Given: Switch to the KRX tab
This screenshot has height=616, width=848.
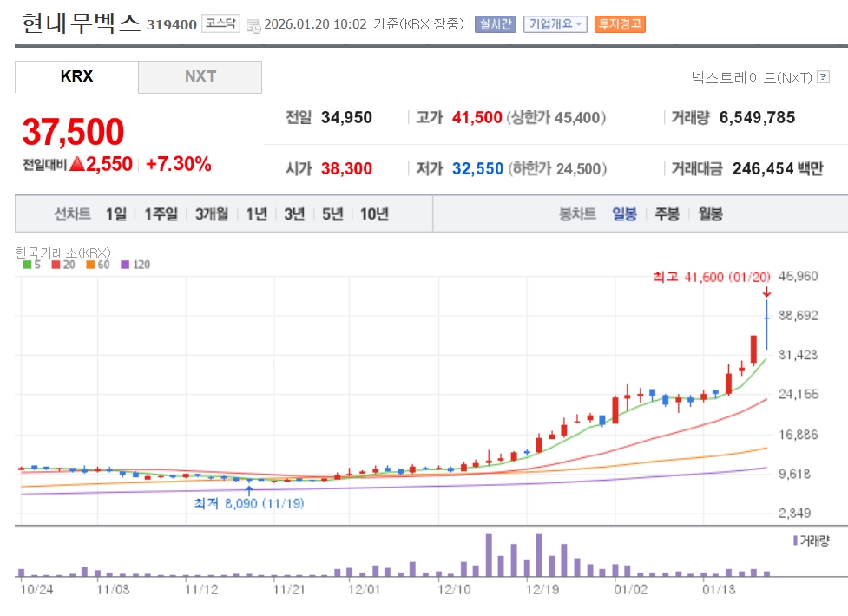Looking at the screenshot, I should (x=76, y=76).
